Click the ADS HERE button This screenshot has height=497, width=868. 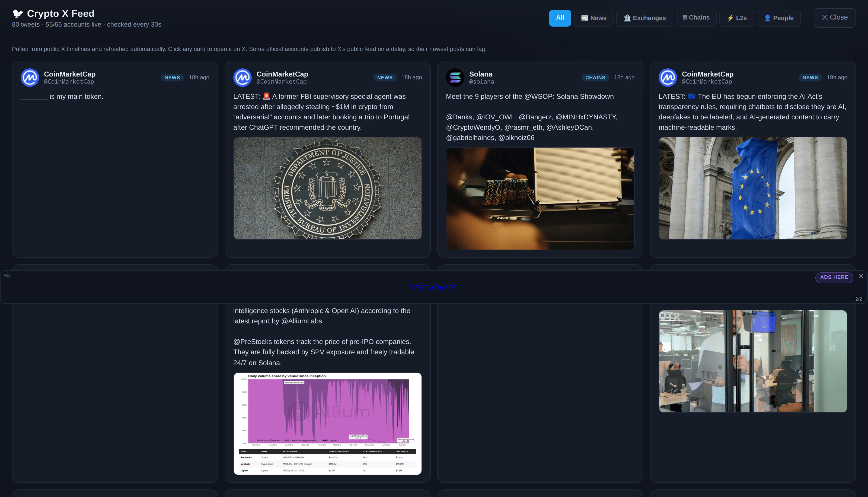click(834, 277)
